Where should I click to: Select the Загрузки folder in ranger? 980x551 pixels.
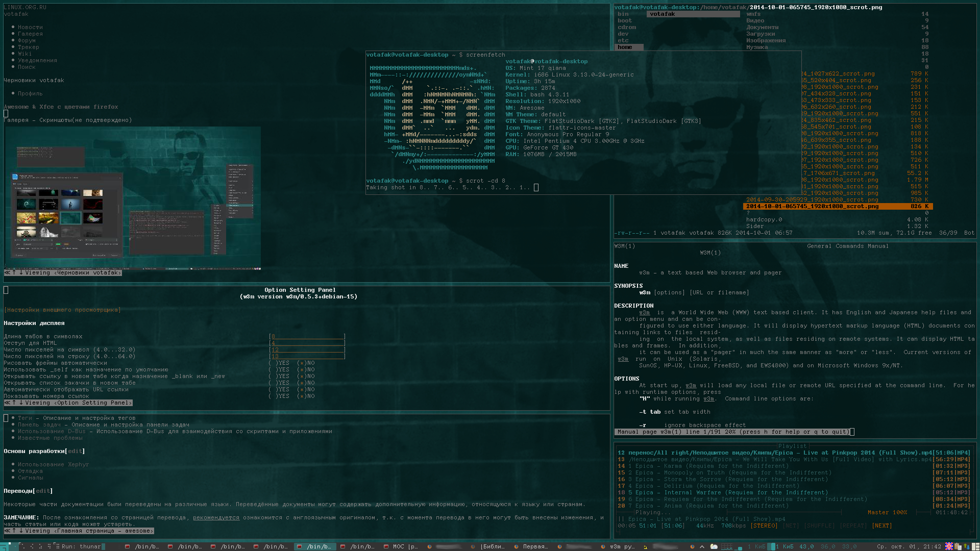point(761,34)
